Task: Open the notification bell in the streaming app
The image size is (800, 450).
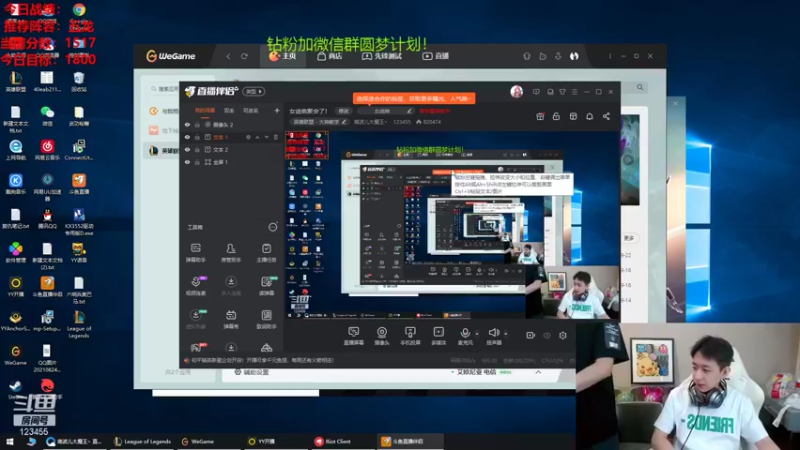Action: (589, 116)
